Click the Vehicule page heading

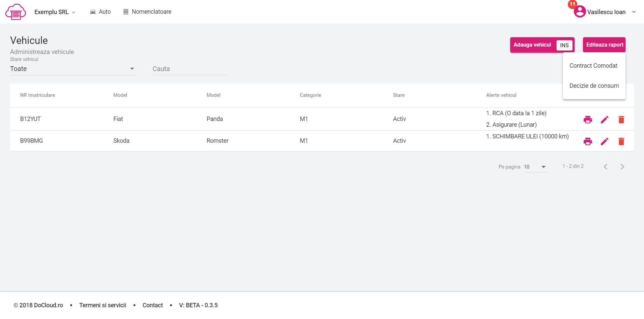click(x=29, y=41)
